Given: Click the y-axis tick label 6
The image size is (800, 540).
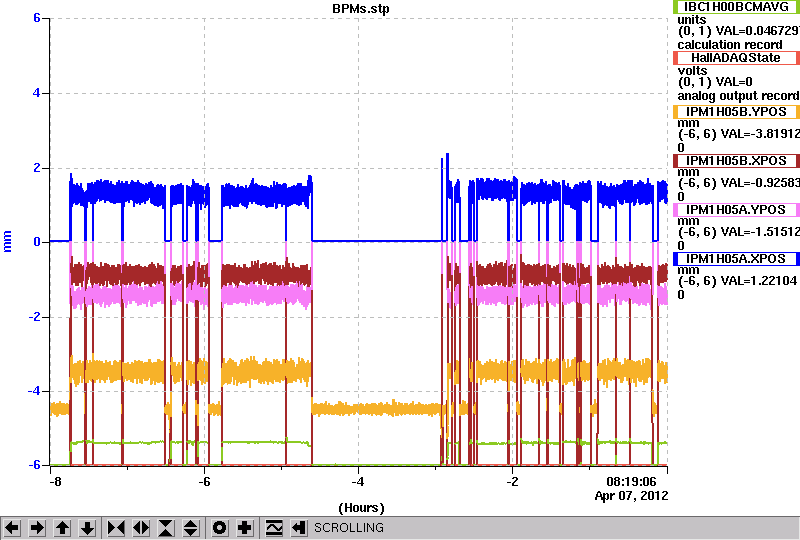Looking at the screenshot, I should (37, 18).
